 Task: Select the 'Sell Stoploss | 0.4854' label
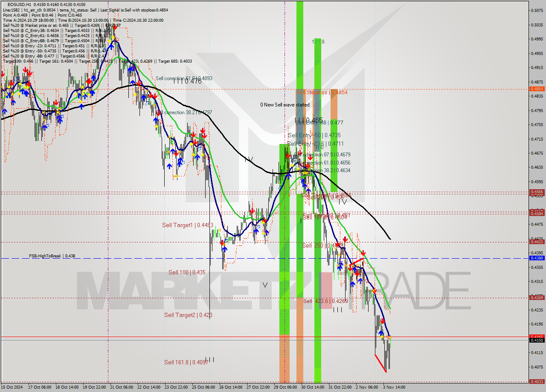click(322, 92)
